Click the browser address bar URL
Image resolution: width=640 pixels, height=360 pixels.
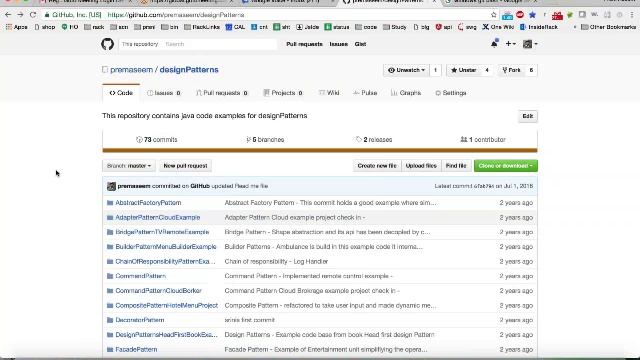176,15
